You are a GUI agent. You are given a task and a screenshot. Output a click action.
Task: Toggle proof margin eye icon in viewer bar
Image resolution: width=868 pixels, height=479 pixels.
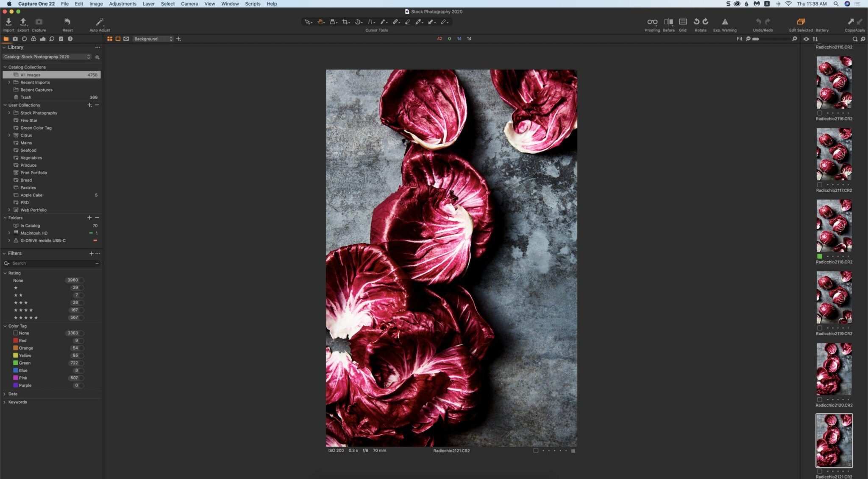click(126, 39)
